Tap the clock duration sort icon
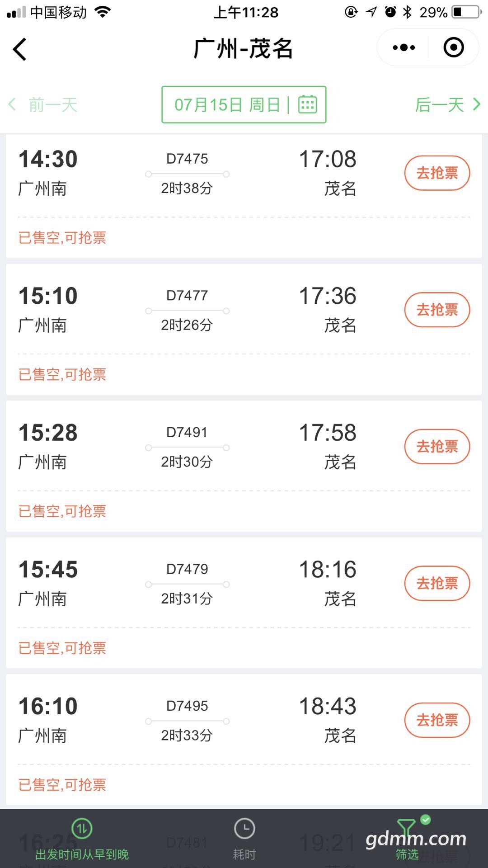 click(244, 829)
